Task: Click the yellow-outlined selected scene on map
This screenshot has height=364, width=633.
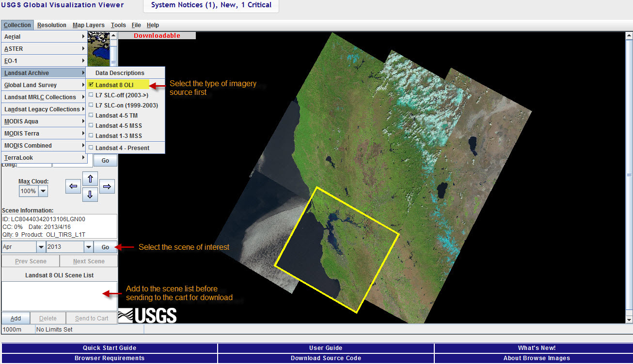Action: pyautogui.click(x=337, y=250)
